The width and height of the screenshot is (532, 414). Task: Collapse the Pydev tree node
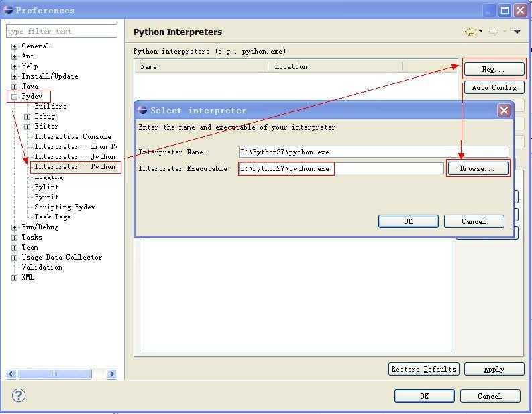14,97
